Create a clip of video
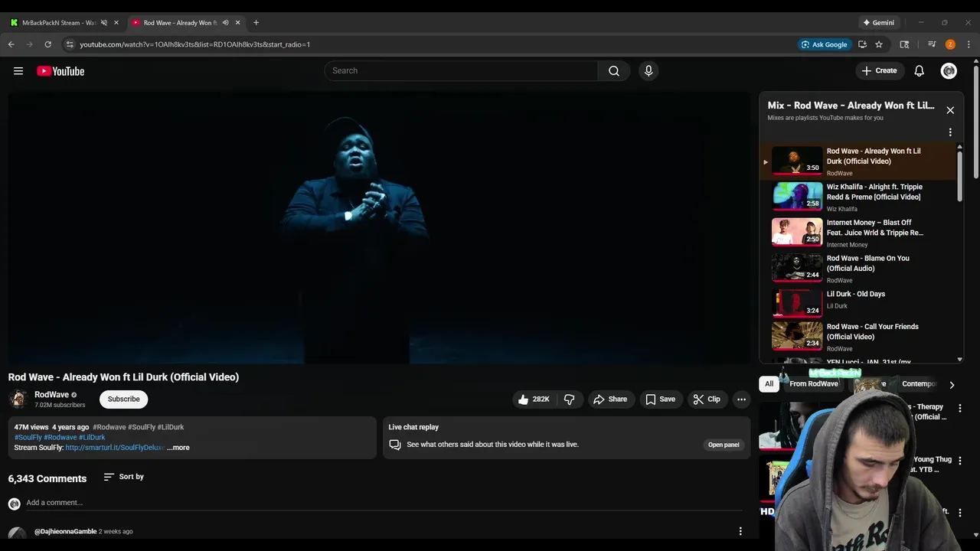Viewport: 980px width, 551px height. coord(707,399)
